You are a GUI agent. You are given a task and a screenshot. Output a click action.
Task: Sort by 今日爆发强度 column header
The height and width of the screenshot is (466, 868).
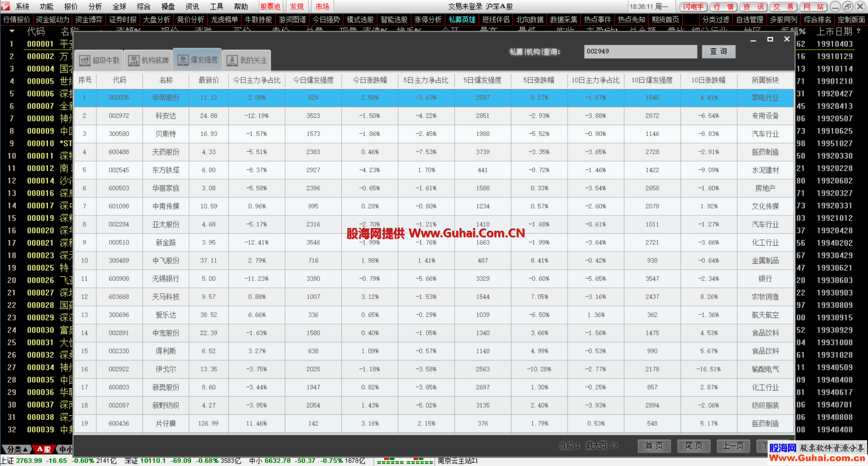pos(313,80)
